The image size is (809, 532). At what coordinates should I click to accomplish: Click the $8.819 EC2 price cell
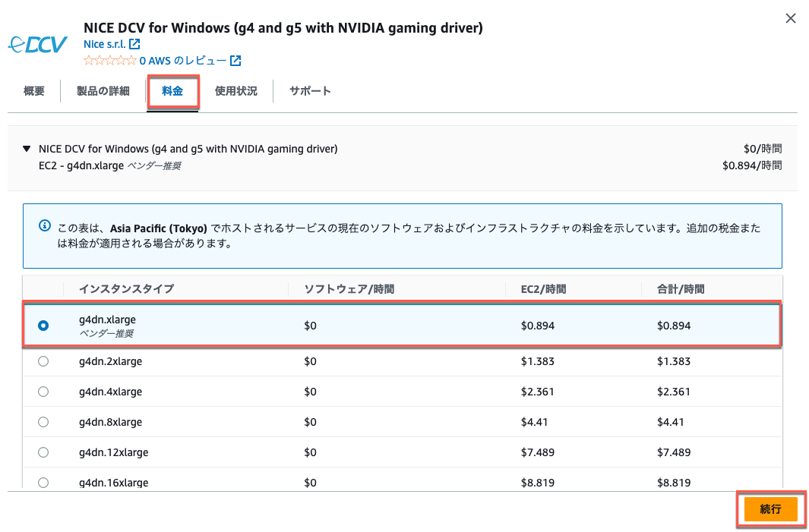click(538, 483)
